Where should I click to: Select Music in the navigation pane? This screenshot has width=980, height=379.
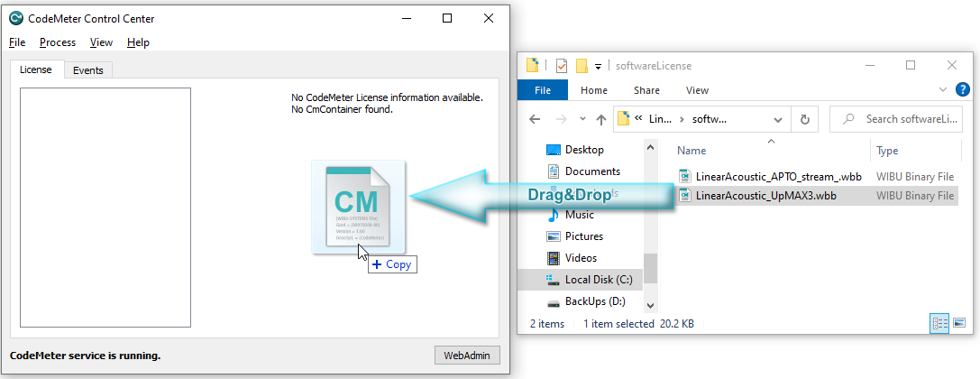pos(580,215)
